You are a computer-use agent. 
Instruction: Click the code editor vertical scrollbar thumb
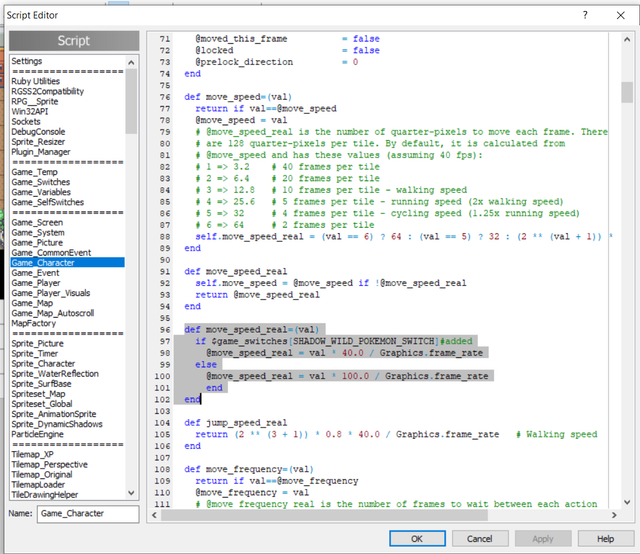pyautogui.click(x=627, y=92)
